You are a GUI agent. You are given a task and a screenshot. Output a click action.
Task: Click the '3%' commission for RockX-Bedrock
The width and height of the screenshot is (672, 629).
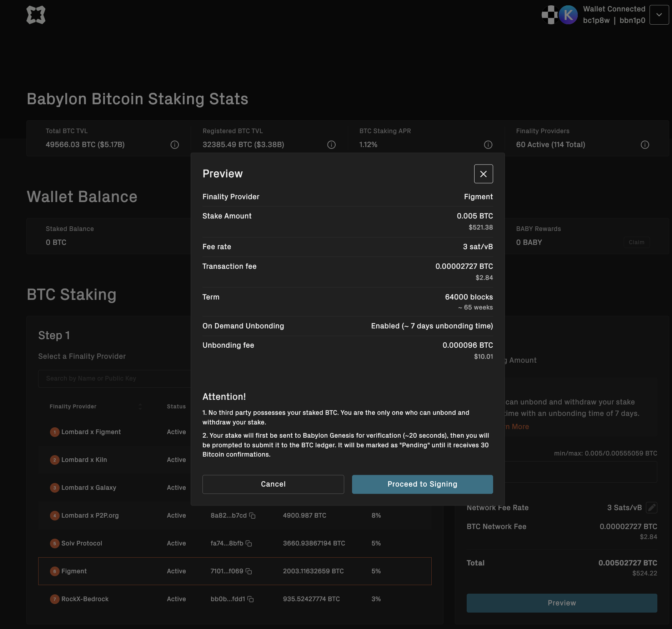(x=376, y=599)
